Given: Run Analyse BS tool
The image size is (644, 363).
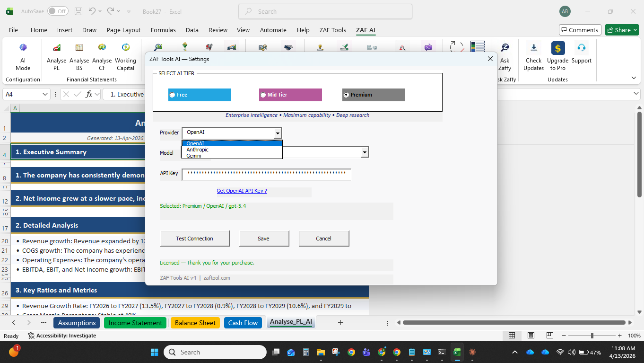Looking at the screenshot, I should click(x=79, y=56).
